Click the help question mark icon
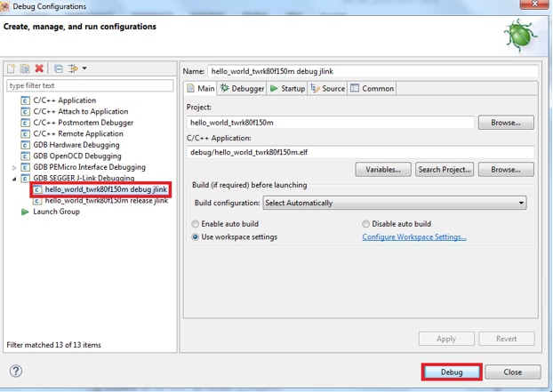The image size is (553, 392). [15, 371]
